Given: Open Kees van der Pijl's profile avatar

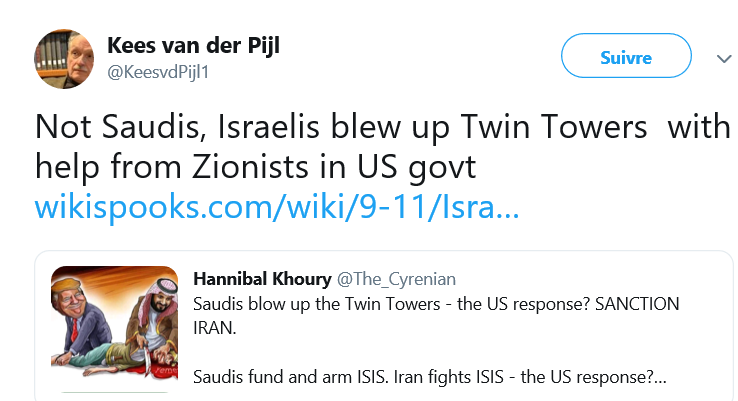Looking at the screenshot, I should [66, 61].
